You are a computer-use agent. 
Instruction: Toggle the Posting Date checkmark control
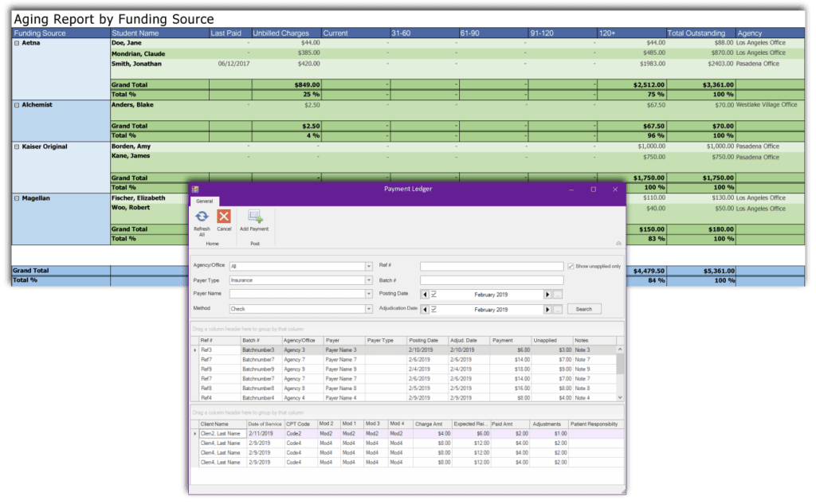point(433,294)
